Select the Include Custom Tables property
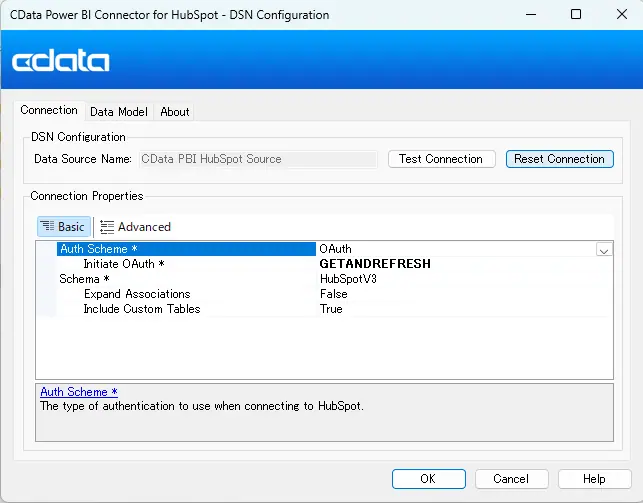 pos(142,309)
